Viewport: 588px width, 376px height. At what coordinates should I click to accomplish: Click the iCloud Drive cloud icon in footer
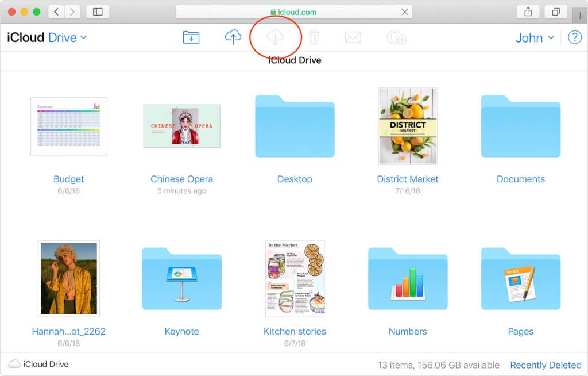pyautogui.click(x=14, y=364)
